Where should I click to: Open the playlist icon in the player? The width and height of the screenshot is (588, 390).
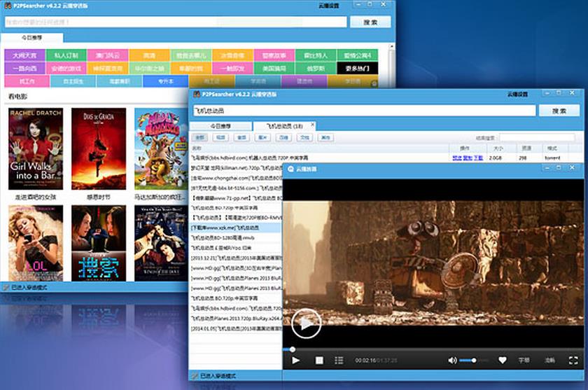click(x=339, y=360)
